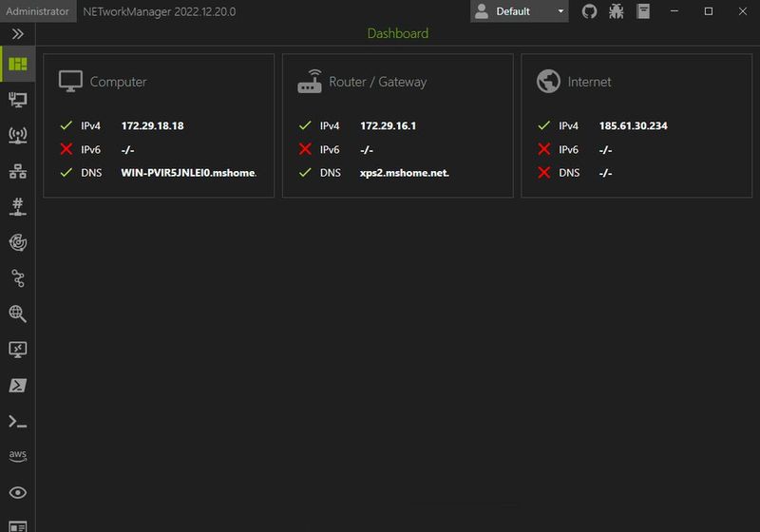
Task: Open the PuTTY terminal prompt icon
Action: [x=18, y=422]
